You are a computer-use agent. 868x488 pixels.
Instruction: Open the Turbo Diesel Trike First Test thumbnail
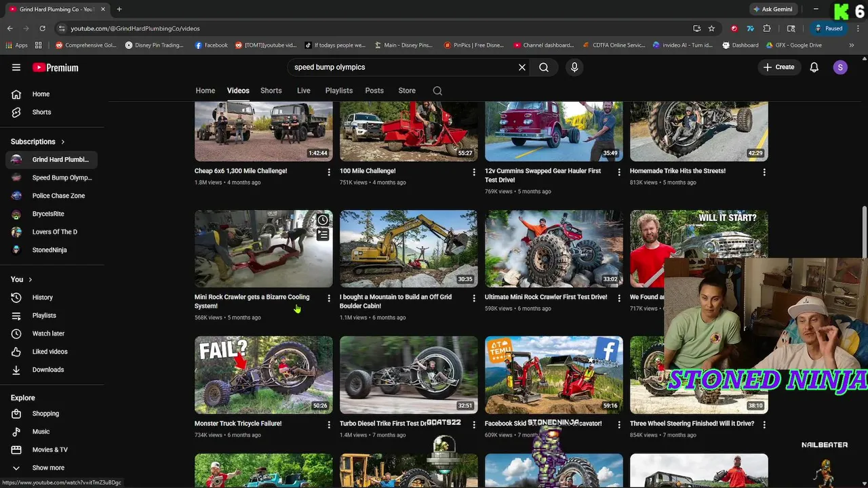408,375
